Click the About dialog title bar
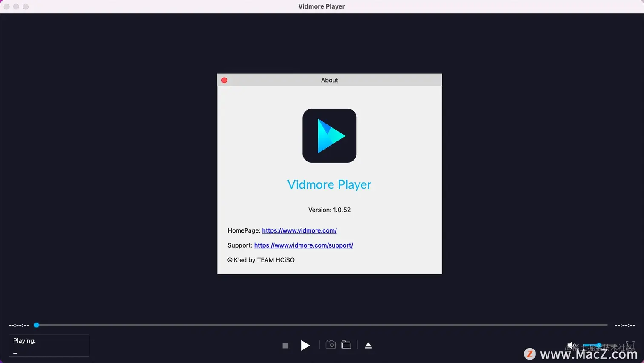Screen dimensions: 644x363 pos(330,80)
